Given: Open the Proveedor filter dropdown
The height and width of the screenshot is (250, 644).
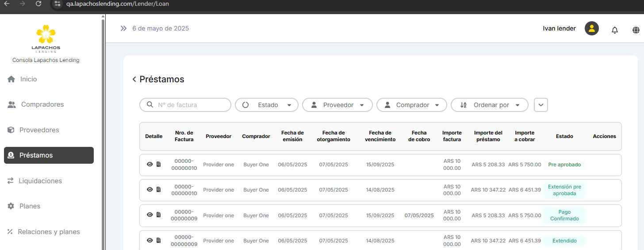Looking at the screenshot, I should [x=337, y=105].
